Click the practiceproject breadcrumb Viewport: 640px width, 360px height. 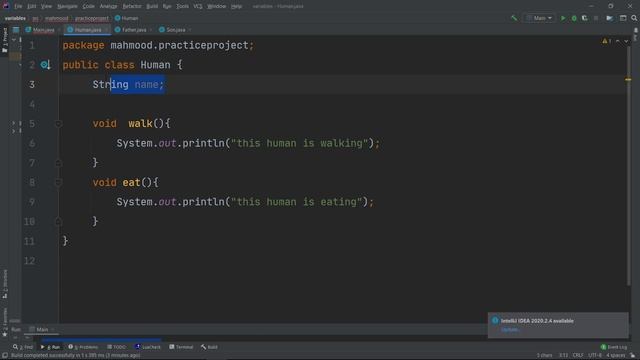click(92, 18)
